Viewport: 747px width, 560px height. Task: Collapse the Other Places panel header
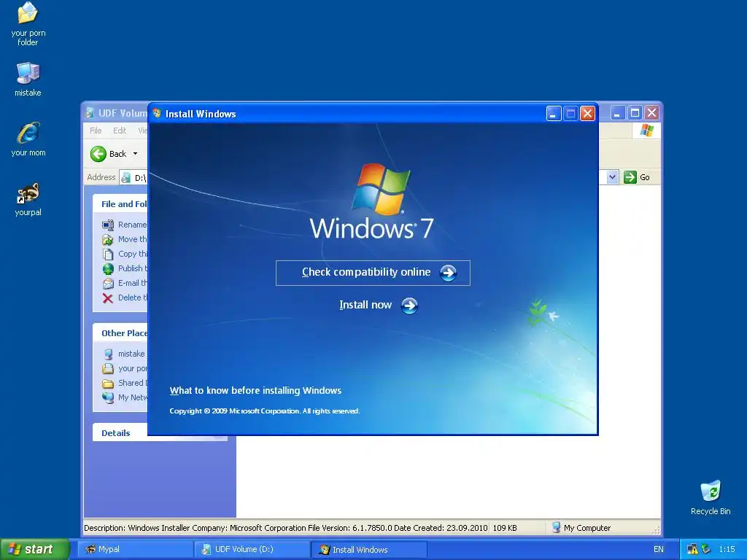click(120, 332)
